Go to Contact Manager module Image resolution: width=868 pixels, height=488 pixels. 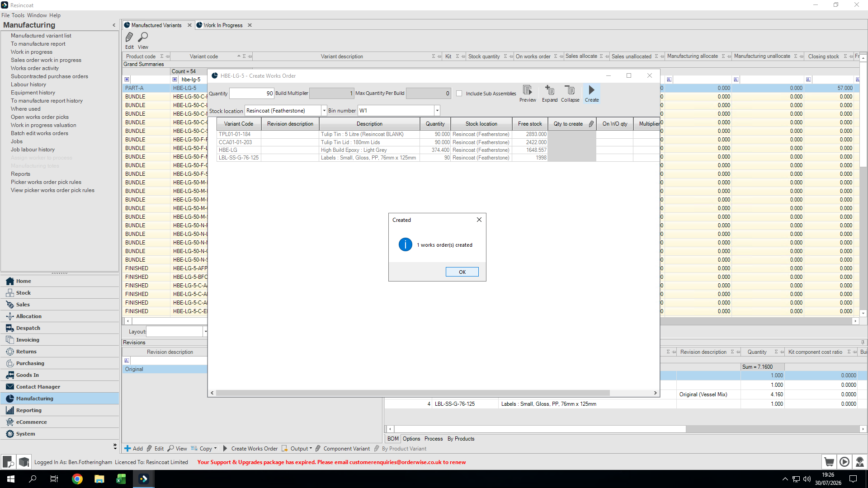point(60,387)
